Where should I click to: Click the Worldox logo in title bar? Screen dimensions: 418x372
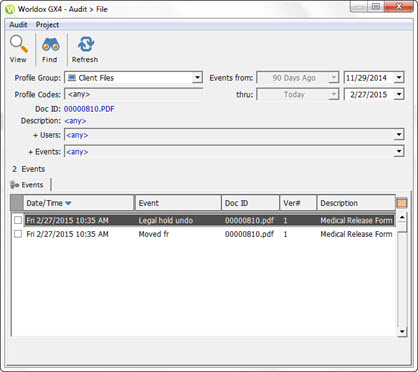click(x=10, y=9)
